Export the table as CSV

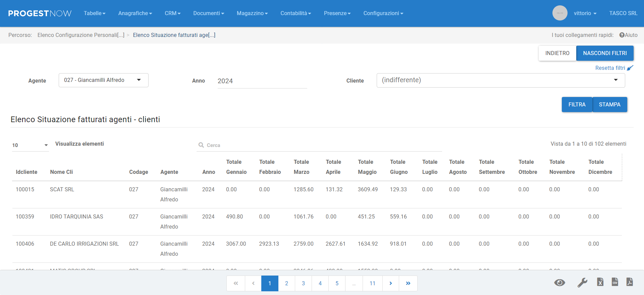click(x=615, y=282)
